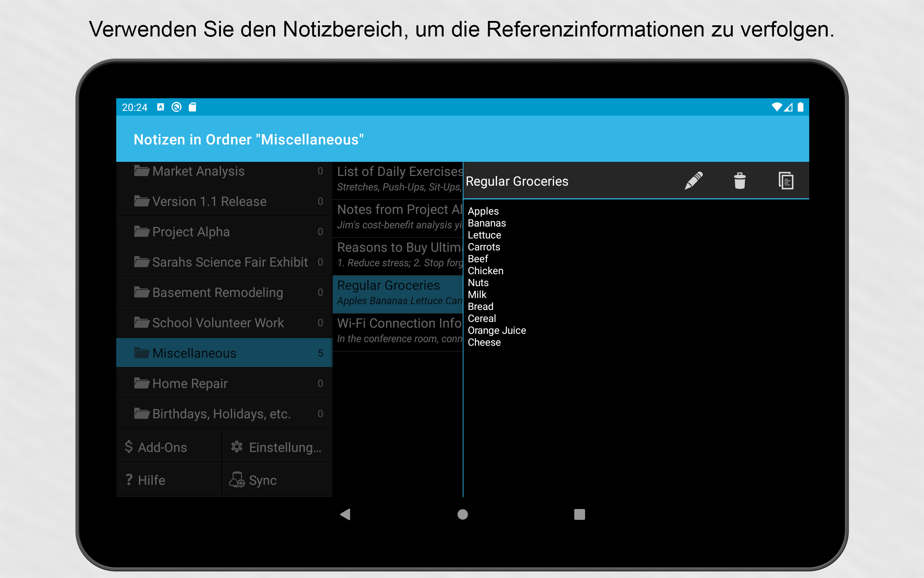Open the Version 1.1 Release folder
Viewport: 924px width, 578px height.
tap(224, 201)
